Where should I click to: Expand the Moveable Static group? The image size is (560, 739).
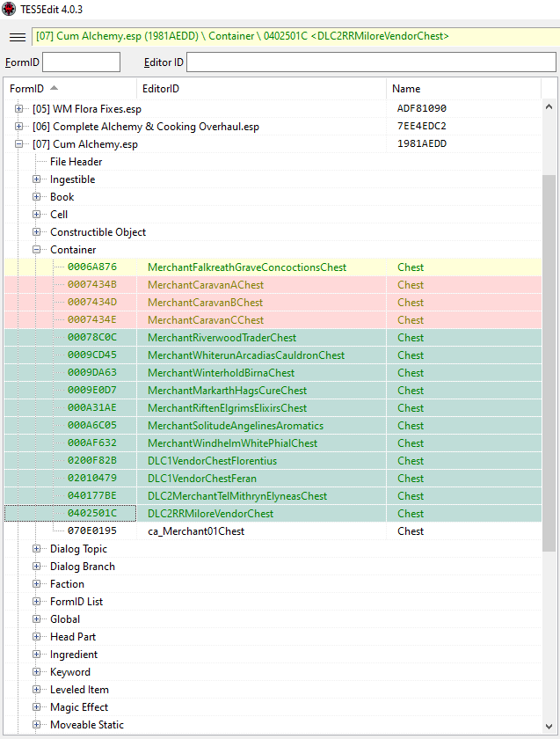pyautogui.click(x=36, y=724)
